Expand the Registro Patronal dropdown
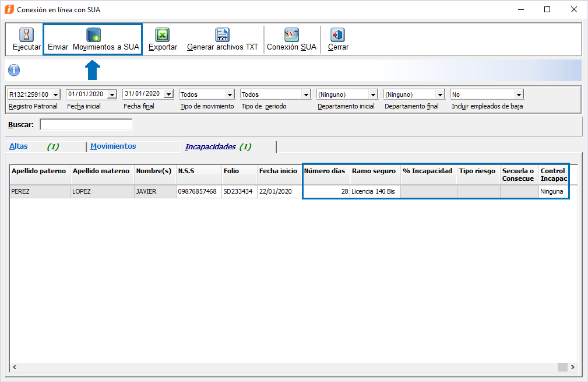Viewport: 588px width, 382px height. [55, 94]
